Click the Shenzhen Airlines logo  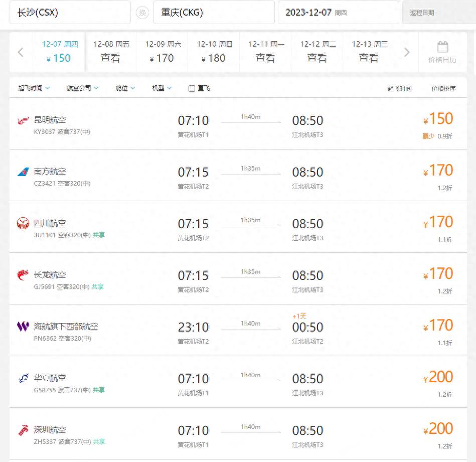(x=23, y=430)
